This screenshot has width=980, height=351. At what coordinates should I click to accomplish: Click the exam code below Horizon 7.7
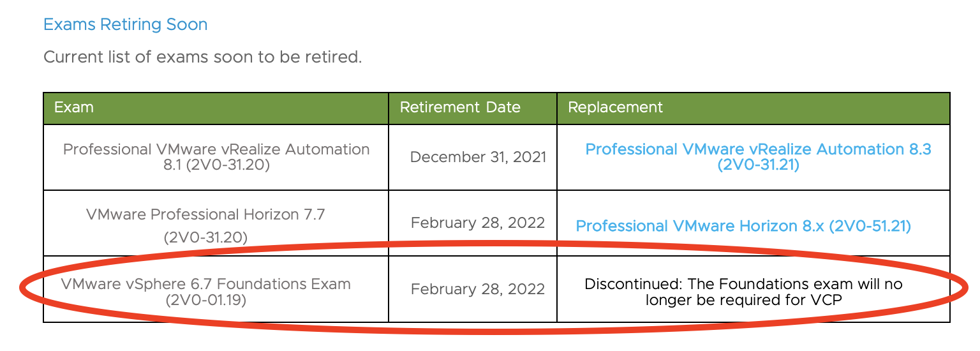(205, 237)
